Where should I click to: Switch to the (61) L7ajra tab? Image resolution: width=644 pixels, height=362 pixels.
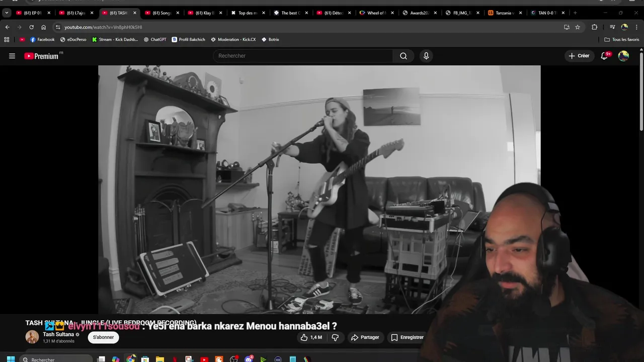pyautogui.click(x=75, y=13)
